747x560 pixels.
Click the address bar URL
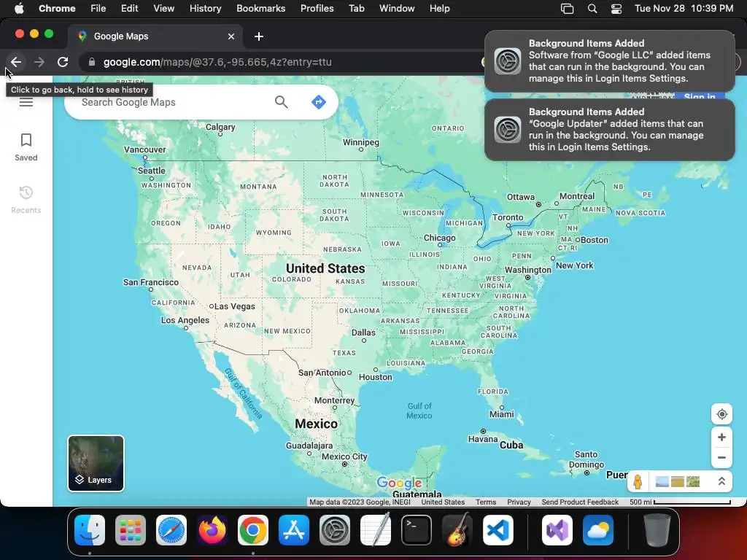tap(217, 63)
